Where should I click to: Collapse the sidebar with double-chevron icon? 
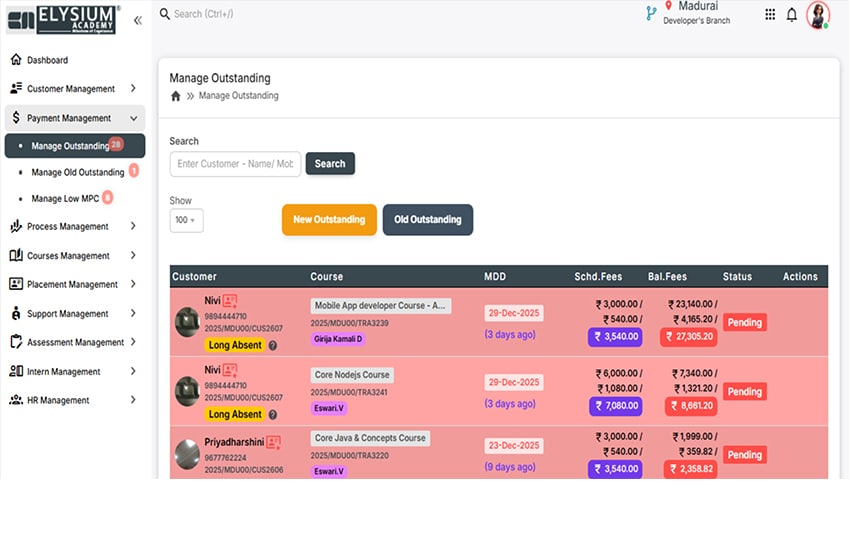[137, 20]
